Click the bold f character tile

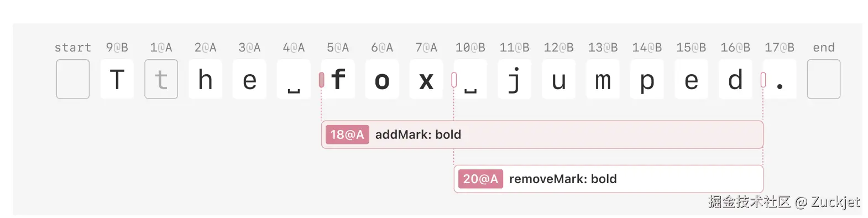(x=338, y=79)
